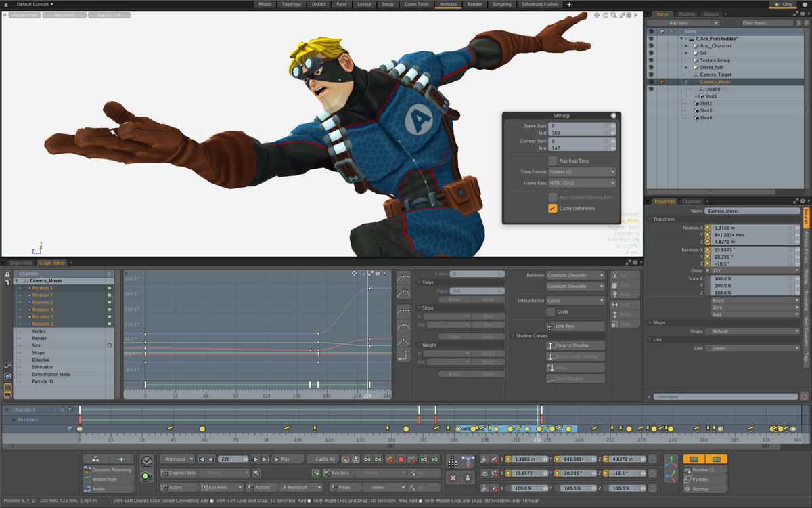Open the rotation Order ZXY dropdown
Image resolution: width=812 pixels, height=508 pixels.
(755, 271)
